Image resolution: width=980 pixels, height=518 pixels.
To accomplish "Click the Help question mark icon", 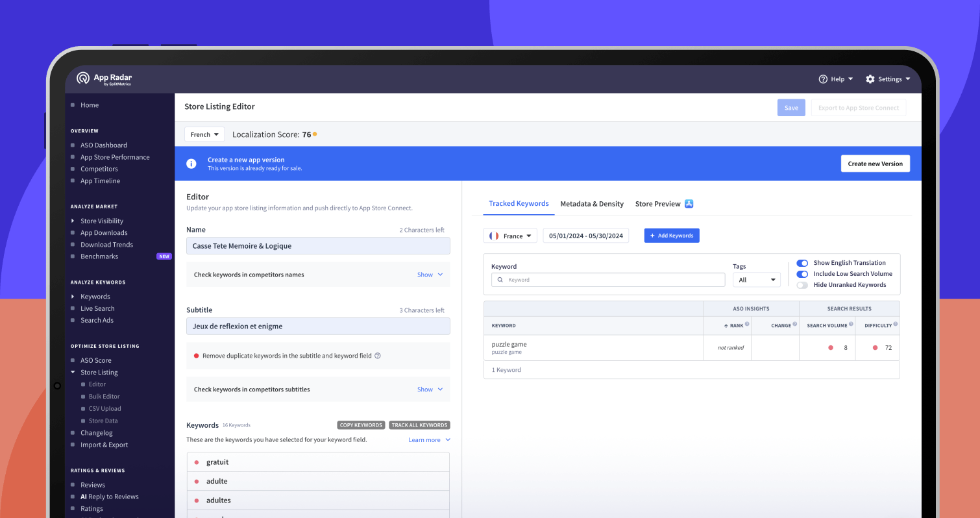I will [823, 79].
